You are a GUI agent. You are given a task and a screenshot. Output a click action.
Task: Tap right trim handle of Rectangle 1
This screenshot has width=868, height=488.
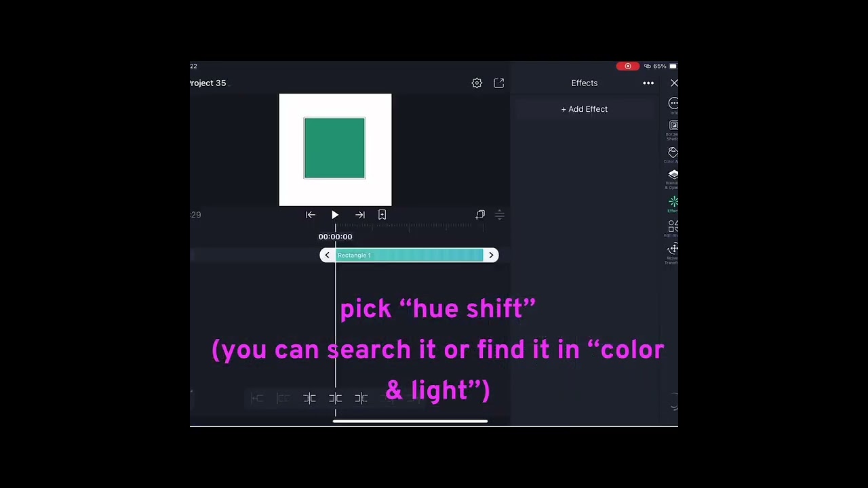(x=491, y=255)
